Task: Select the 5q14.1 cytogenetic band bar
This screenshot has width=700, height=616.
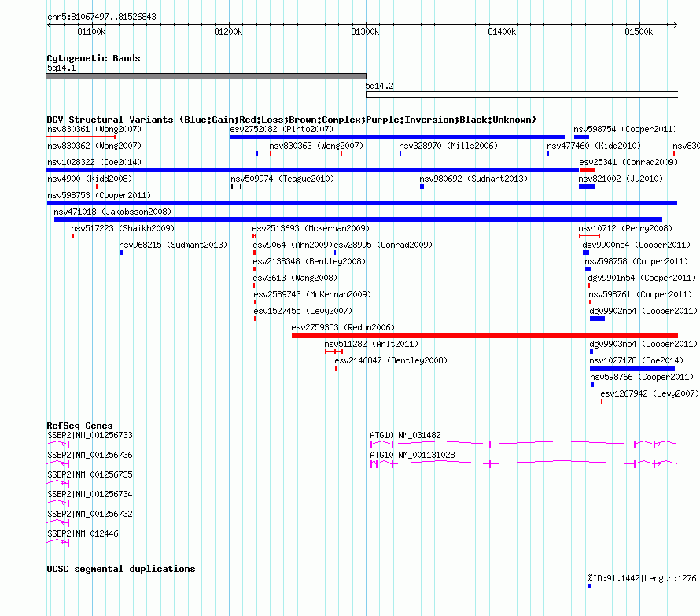Action: coord(206,76)
